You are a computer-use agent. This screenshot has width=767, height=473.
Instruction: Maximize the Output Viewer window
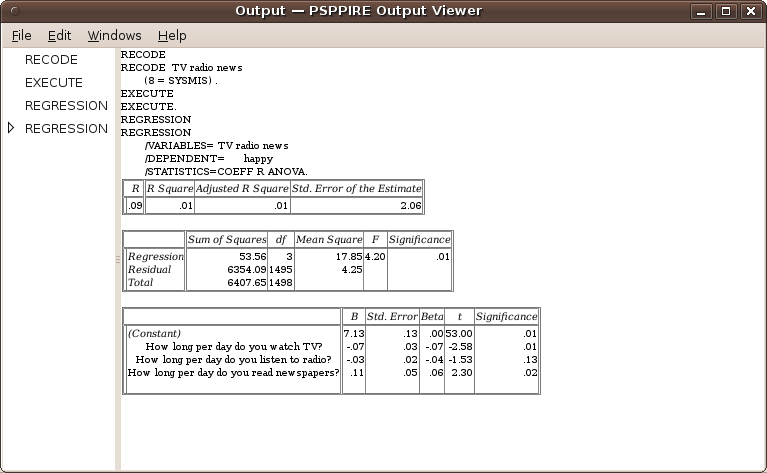[727, 11]
